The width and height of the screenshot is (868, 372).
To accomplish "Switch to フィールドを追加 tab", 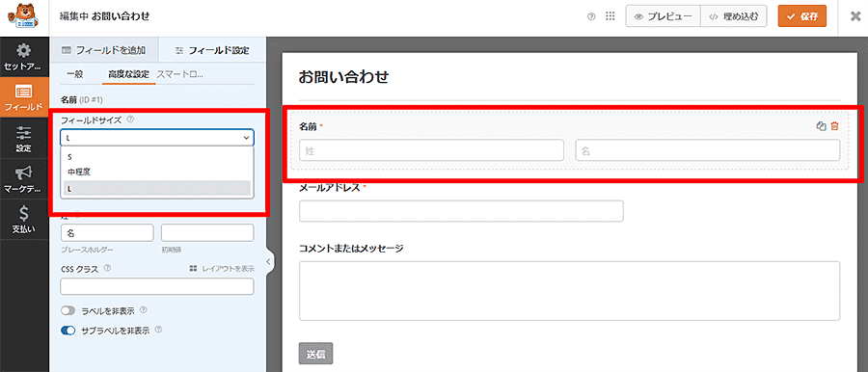I will coord(103,50).
